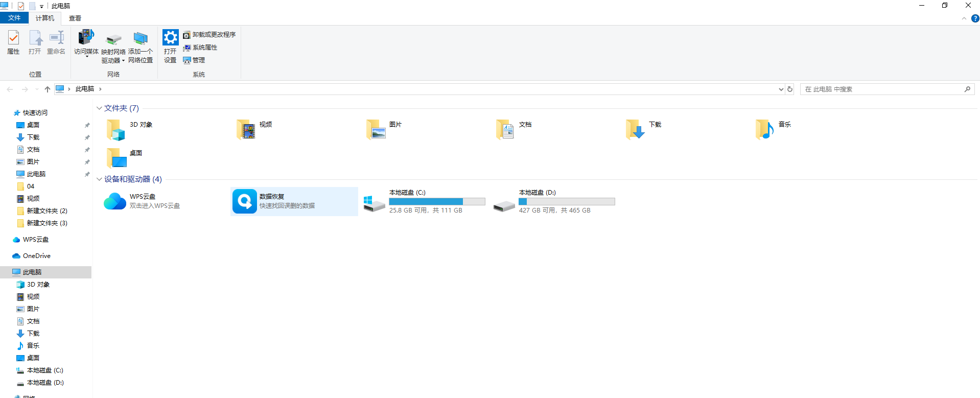Screen dimensions: 980x398
Task: Select the 数据恢复 data recovery item
Action: point(245,201)
